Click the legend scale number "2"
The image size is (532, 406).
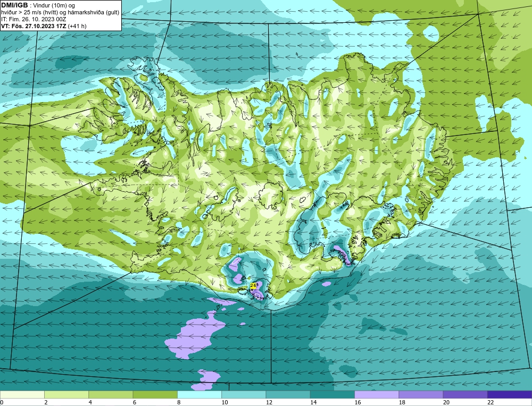click(46, 402)
